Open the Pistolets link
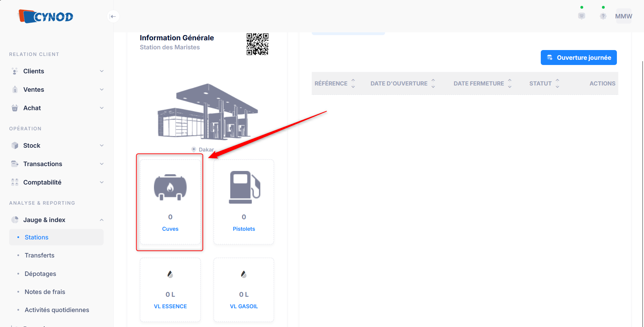This screenshot has width=644, height=327. coord(244,229)
